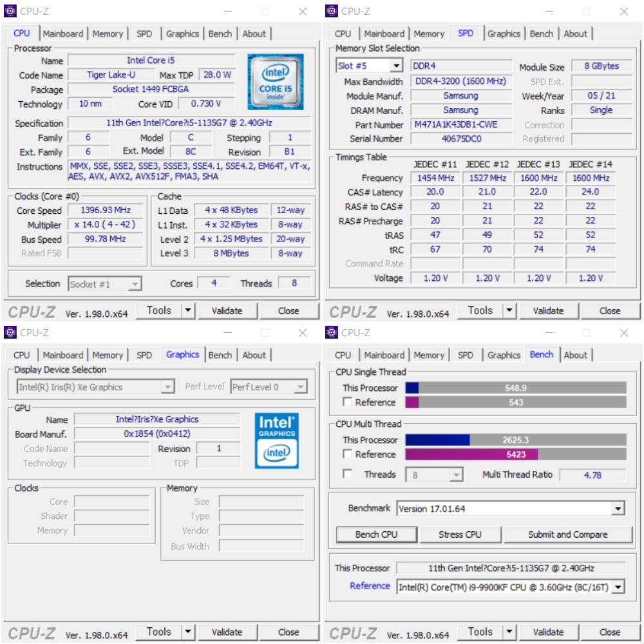Click the Level 3 cache value 8 MBytes

231,253
